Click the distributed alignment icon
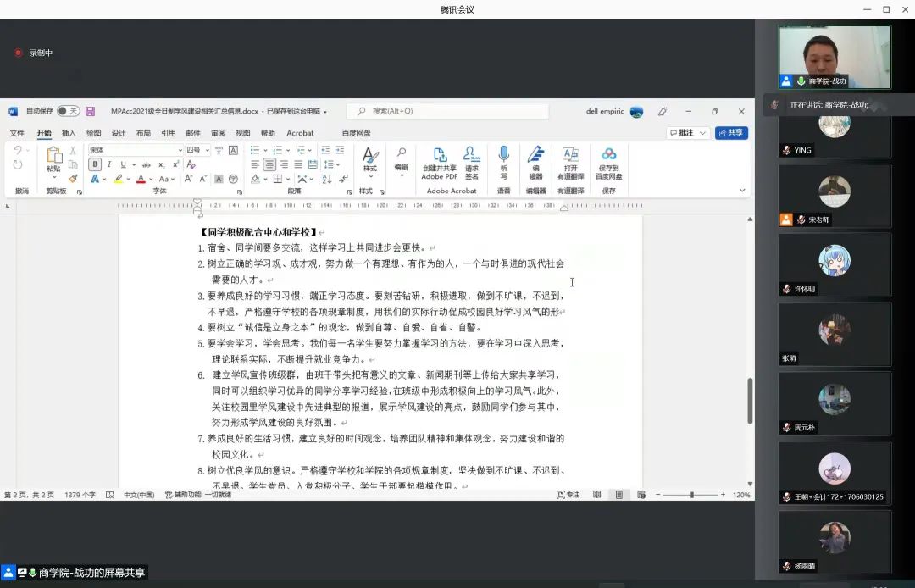 click(x=313, y=164)
